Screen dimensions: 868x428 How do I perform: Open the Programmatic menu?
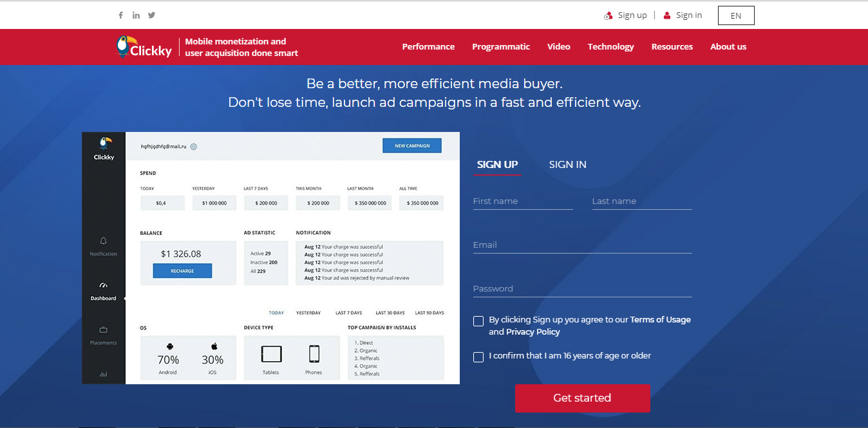click(x=501, y=47)
